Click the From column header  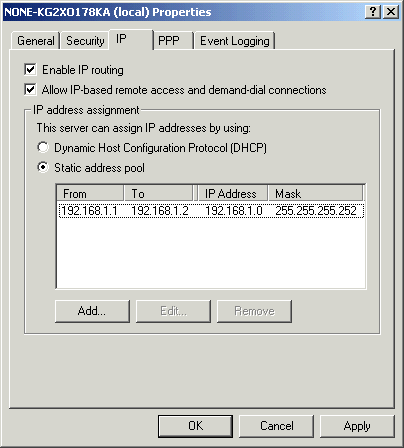pyautogui.click(x=90, y=193)
